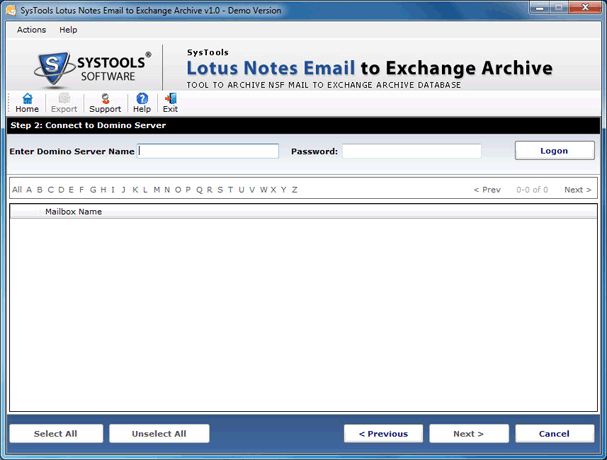
Task: Open the Support toolbar icon
Action: 105,103
